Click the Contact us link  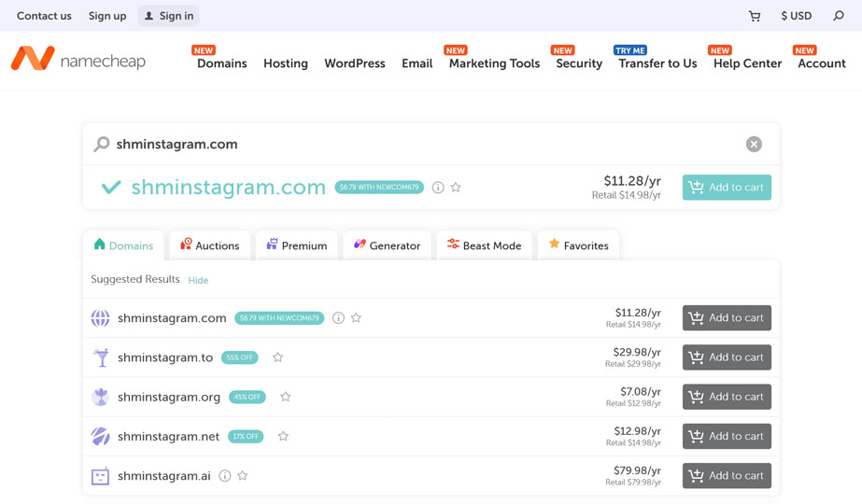click(x=44, y=16)
